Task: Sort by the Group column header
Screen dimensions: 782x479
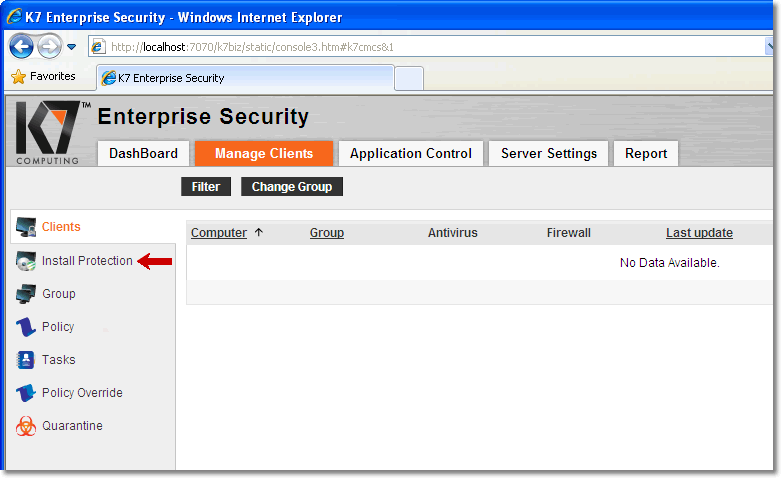Action: [327, 233]
